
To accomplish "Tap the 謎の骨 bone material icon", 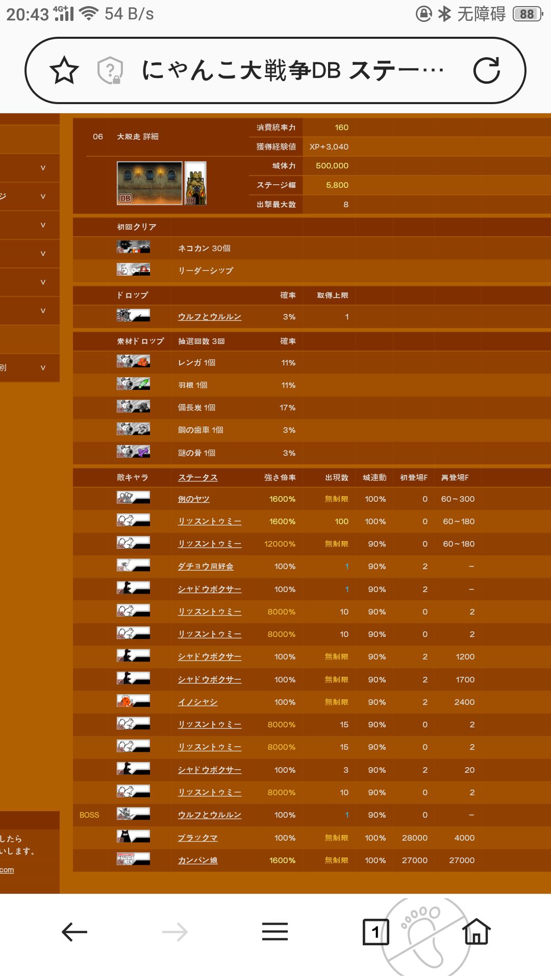I will coord(133,452).
